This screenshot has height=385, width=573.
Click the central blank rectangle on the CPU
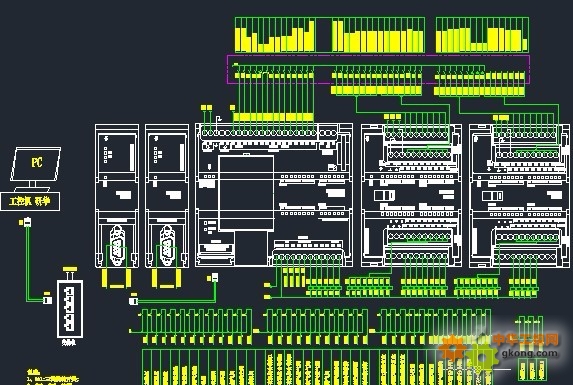(246, 193)
